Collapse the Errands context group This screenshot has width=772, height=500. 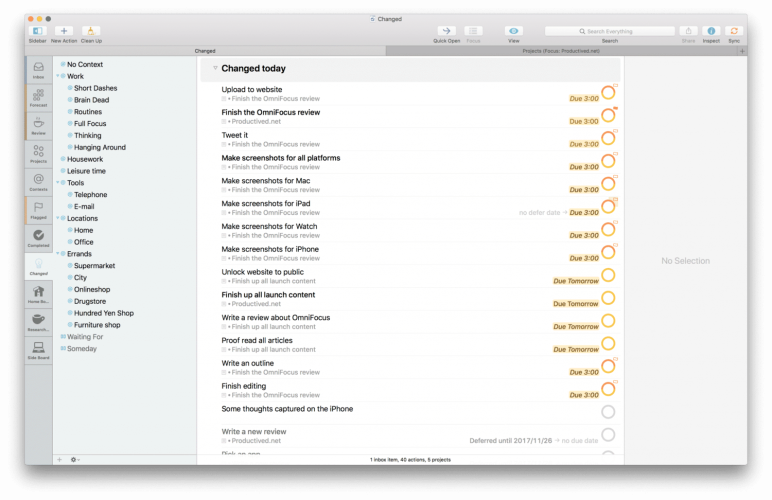tap(58, 254)
